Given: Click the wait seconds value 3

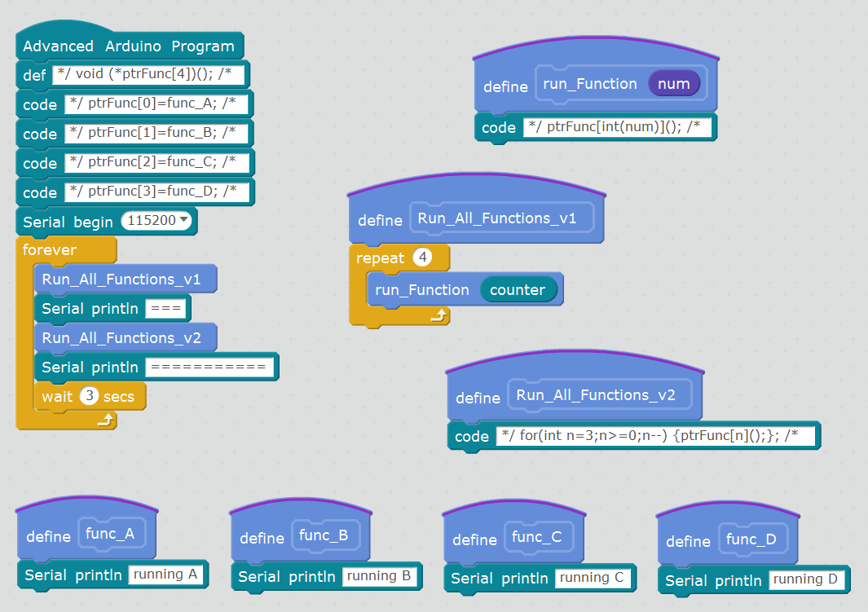Looking at the screenshot, I should pyautogui.click(x=90, y=397).
